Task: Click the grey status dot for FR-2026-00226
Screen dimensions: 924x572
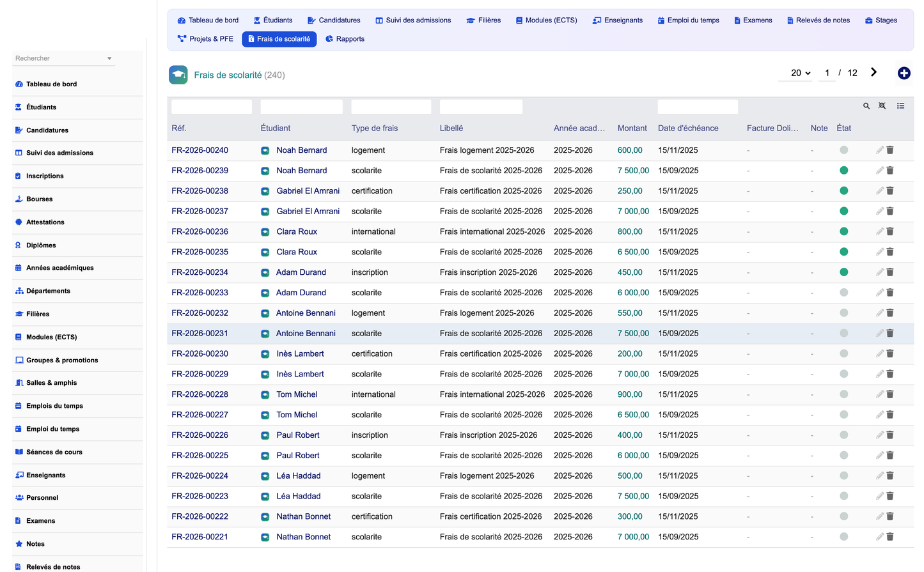Action: tap(843, 435)
